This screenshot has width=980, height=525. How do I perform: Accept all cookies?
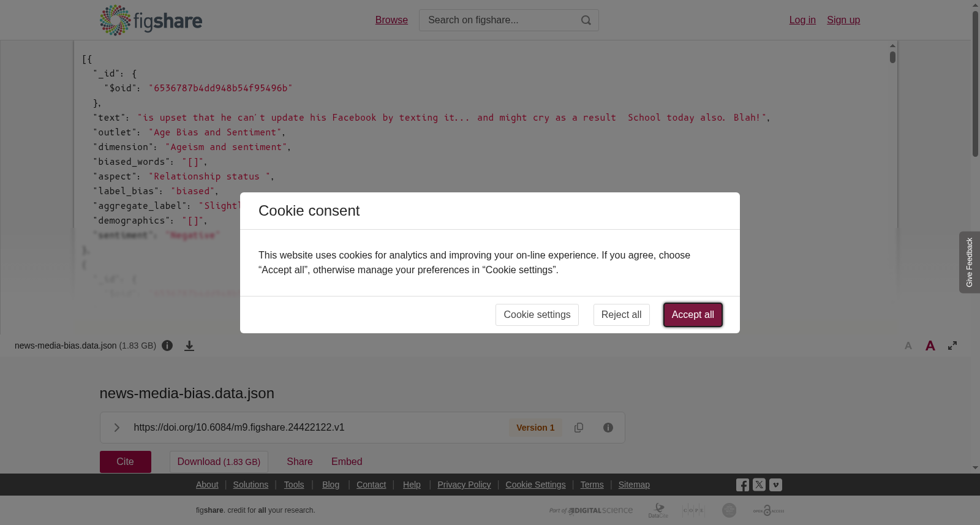pos(693,315)
